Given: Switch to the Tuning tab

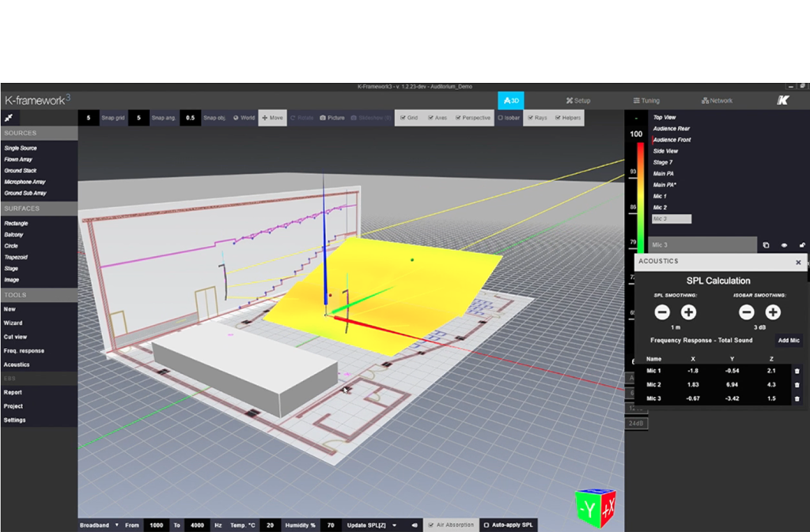Looking at the screenshot, I should [645, 101].
